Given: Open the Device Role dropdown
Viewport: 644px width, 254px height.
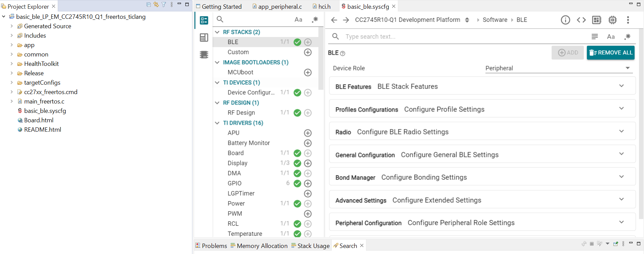Looking at the screenshot, I should [558, 68].
